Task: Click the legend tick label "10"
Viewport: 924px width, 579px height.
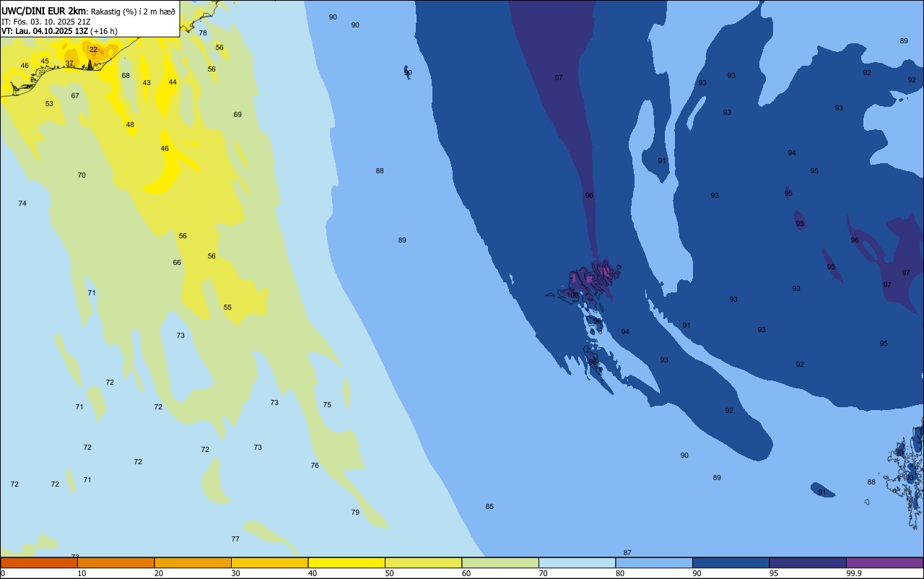Action: (x=82, y=573)
